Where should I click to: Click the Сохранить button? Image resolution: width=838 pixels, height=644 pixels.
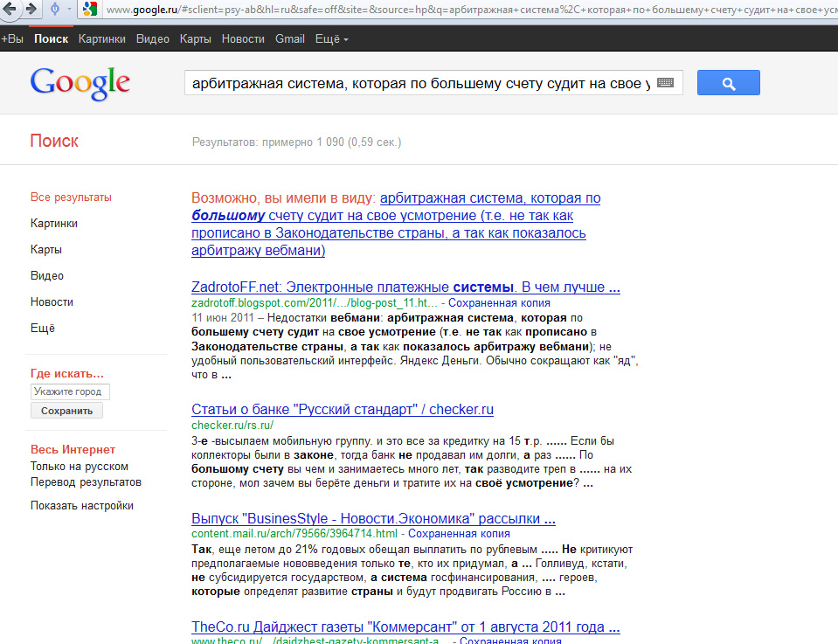point(66,411)
